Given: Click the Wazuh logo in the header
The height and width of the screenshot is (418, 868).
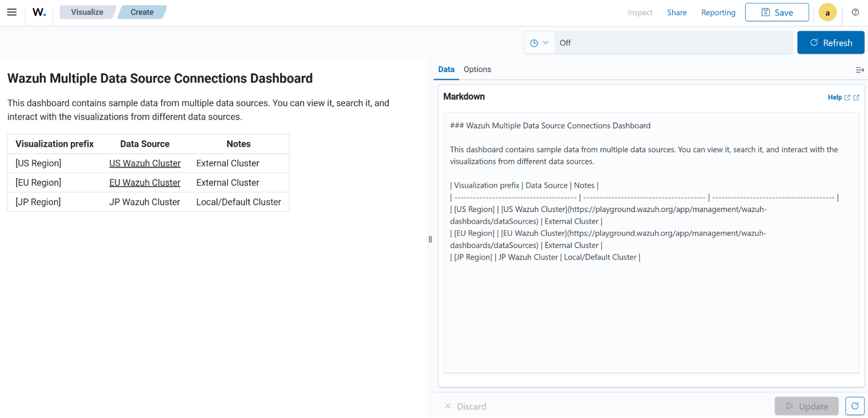Looking at the screenshot, I should pos(38,12).
